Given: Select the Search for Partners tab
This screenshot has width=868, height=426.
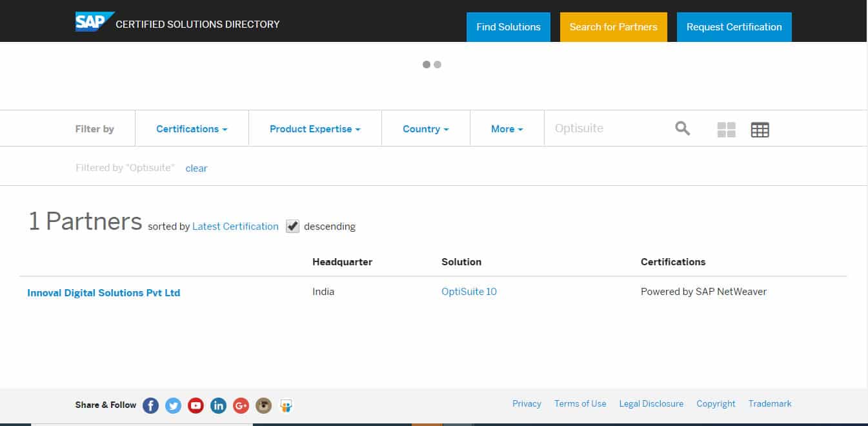Looking at the screenshot, I should (x=613, y=27).
